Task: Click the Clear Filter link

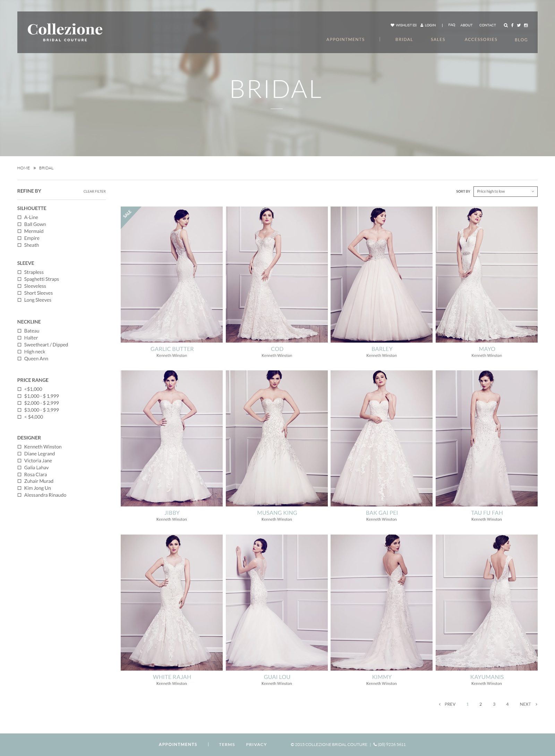Action: coord(94,192)
